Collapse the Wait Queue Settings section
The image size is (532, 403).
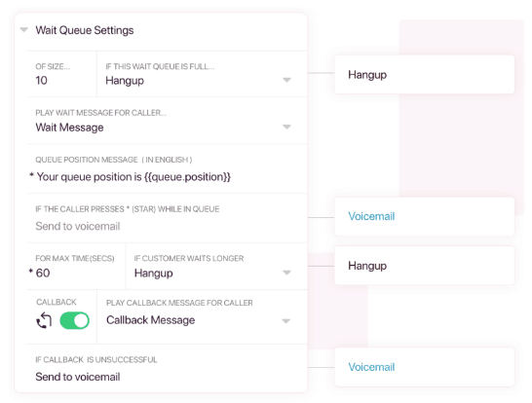coord(23,30)
